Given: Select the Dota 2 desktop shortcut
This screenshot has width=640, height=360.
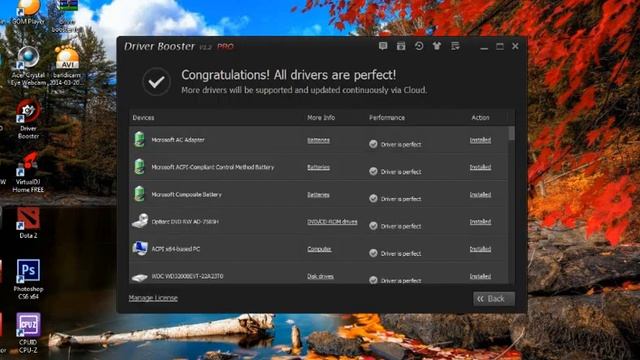Looking at the screenshot, I should tap(28, 223).
